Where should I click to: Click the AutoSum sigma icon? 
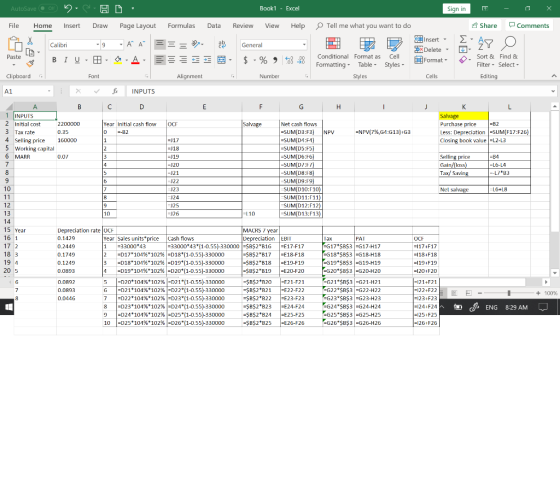pyautogui.click(x=463, y=39)
